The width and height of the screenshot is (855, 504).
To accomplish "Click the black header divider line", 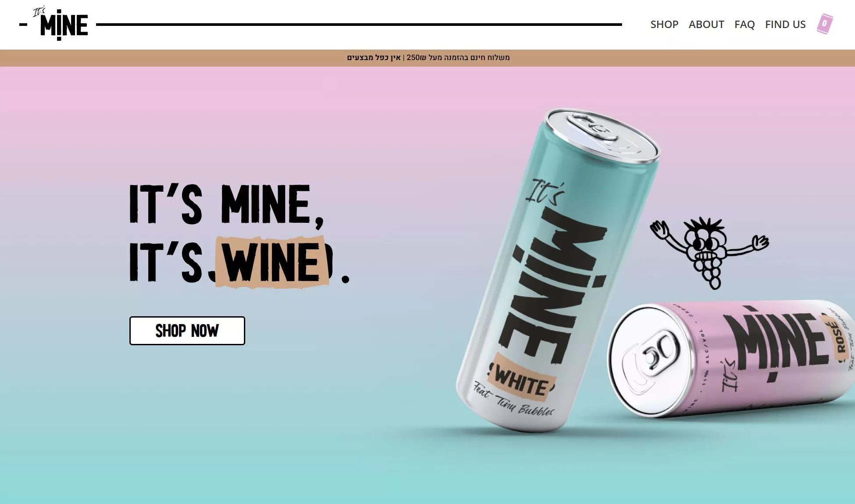I will (359, 25).
